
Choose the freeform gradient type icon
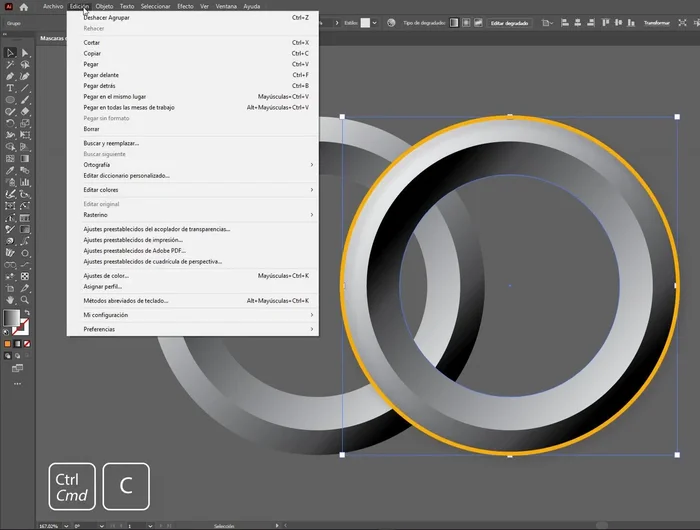click(x=477, y=22)
